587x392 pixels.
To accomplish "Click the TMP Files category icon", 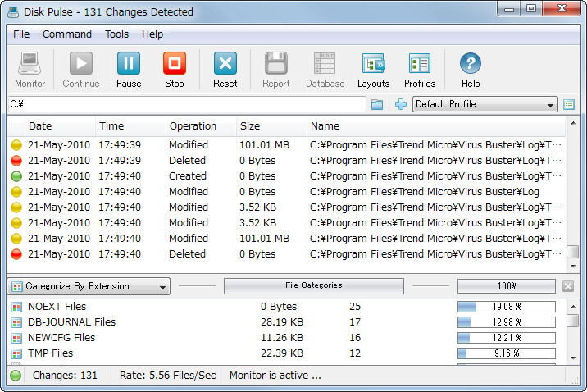I will (x=16, y=353).
